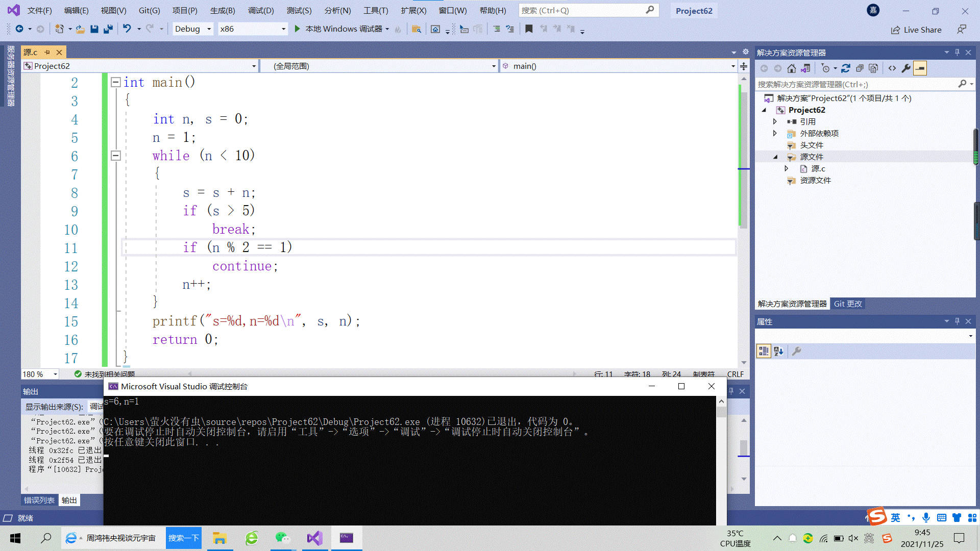Click the view code <> icon
Image resolution: width=980 pixels, height=551 pixels.
click(x=892, y=68)
